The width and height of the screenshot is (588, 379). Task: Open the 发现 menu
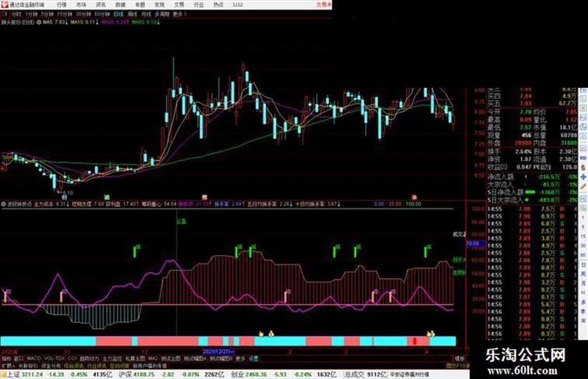click(x=159, y=5)
